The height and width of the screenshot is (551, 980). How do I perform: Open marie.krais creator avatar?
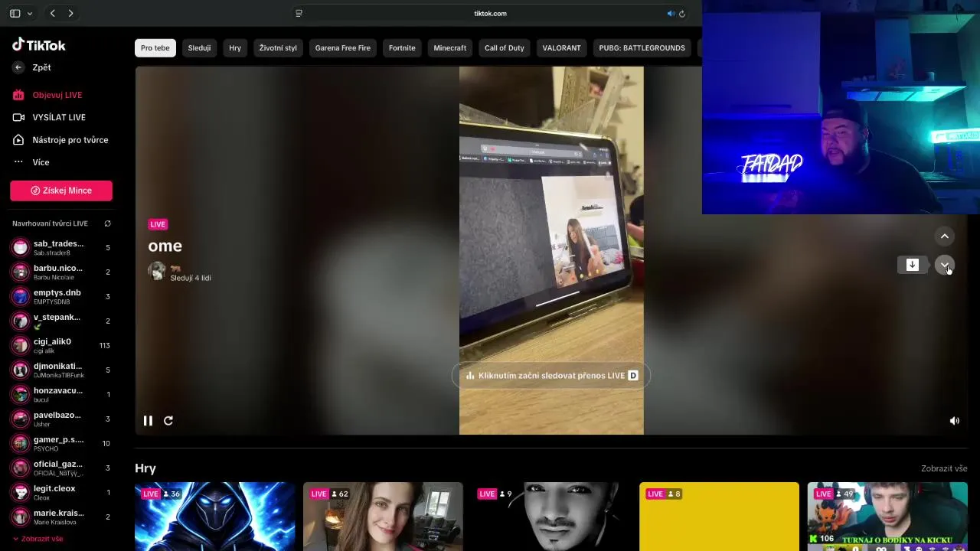(x=21, y=517)
